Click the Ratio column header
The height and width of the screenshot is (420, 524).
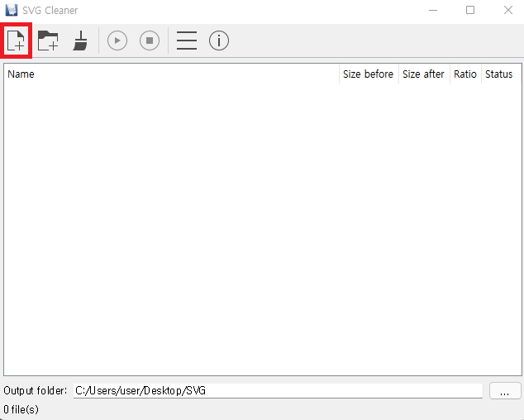[465, 74]
